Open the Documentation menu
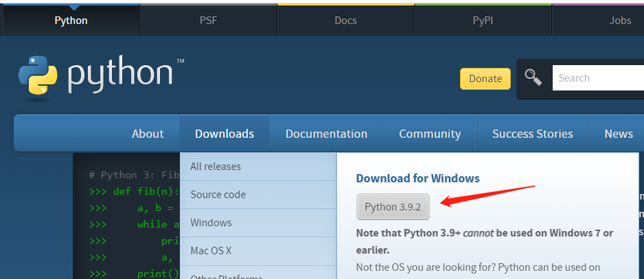Viewport: 644px width, 279px height. [327, 134]
